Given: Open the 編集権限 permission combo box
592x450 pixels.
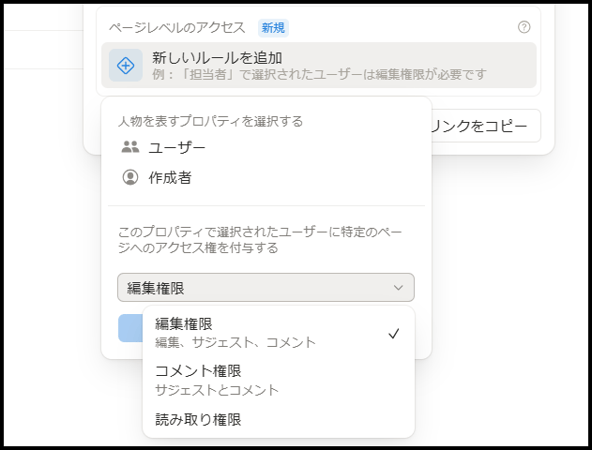Looking at the screenshot, I should 266,288.
